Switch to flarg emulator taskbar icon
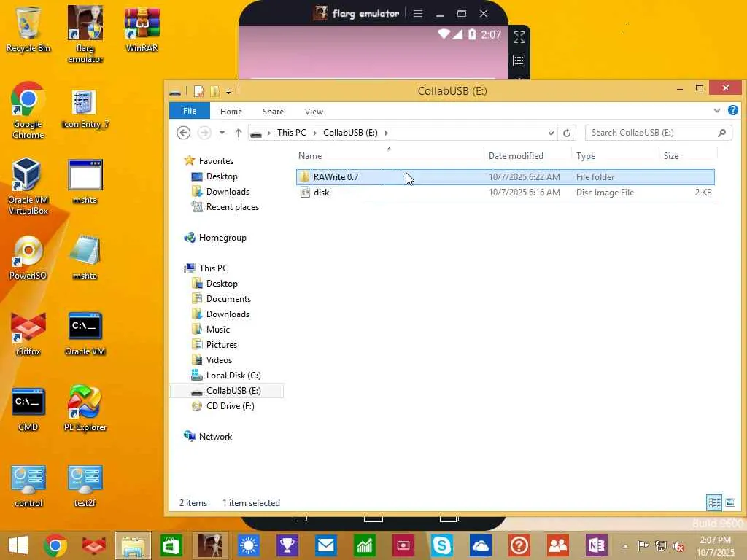The width and height of the screenshot is (747, 560). coord(210,545)
